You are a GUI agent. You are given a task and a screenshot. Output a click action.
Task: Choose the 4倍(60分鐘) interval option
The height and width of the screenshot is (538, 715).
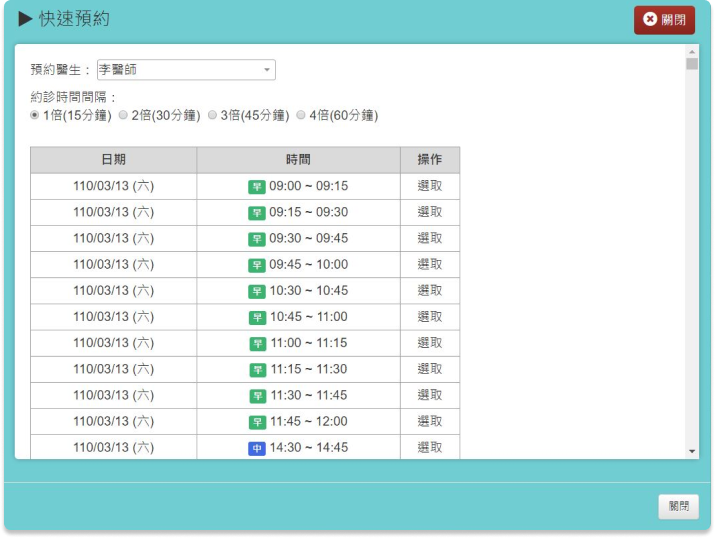click(x=301, y=116)
